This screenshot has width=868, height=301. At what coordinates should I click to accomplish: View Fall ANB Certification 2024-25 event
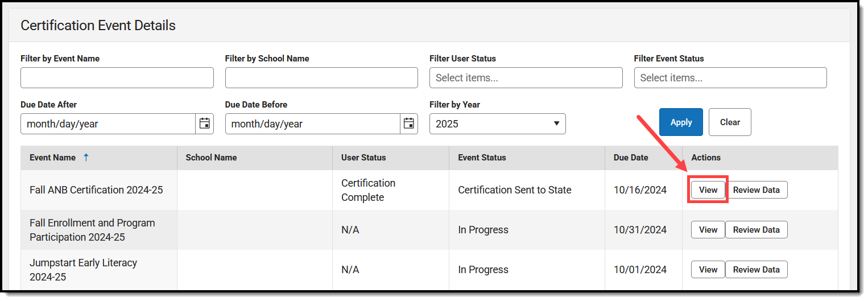coord(708,190)
